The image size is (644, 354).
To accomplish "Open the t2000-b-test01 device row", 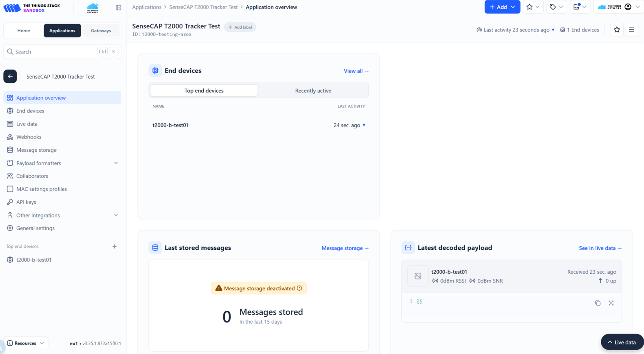I will [171, 125].
